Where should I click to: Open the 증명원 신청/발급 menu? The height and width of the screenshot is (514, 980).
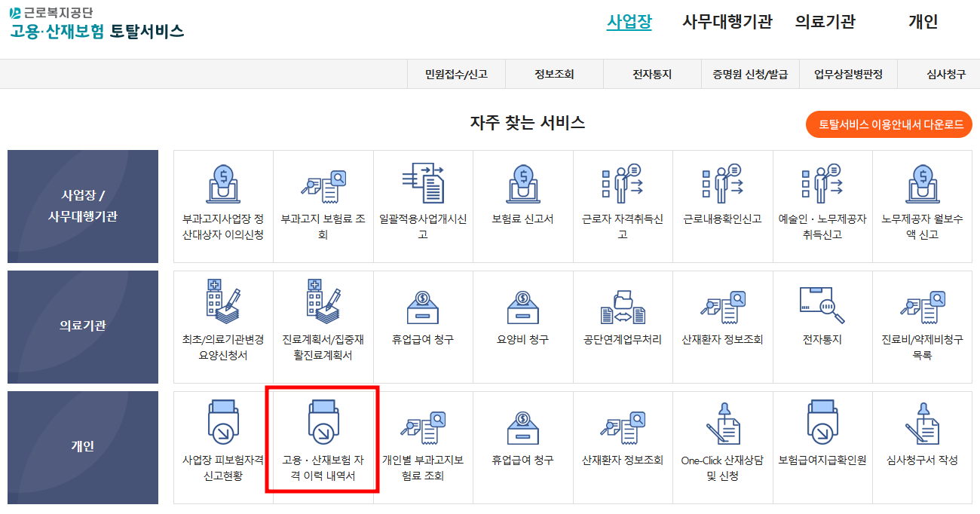tap(750, 74)
